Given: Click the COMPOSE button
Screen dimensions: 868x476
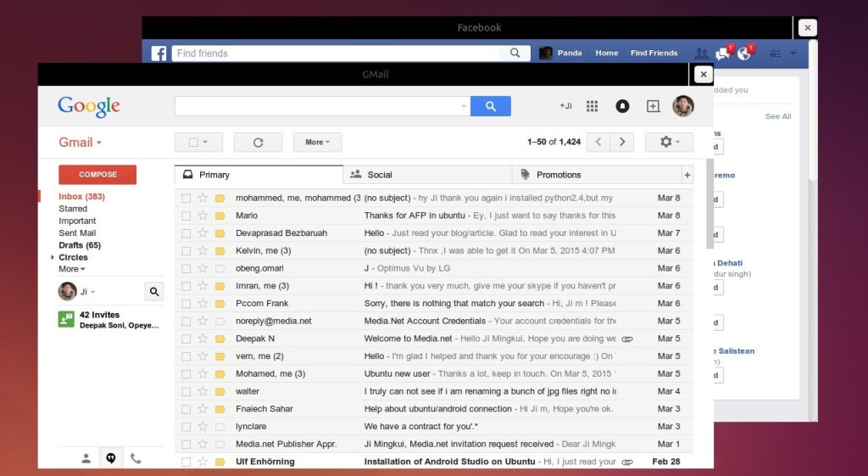Looking at the screenshot, I should 97,175.
